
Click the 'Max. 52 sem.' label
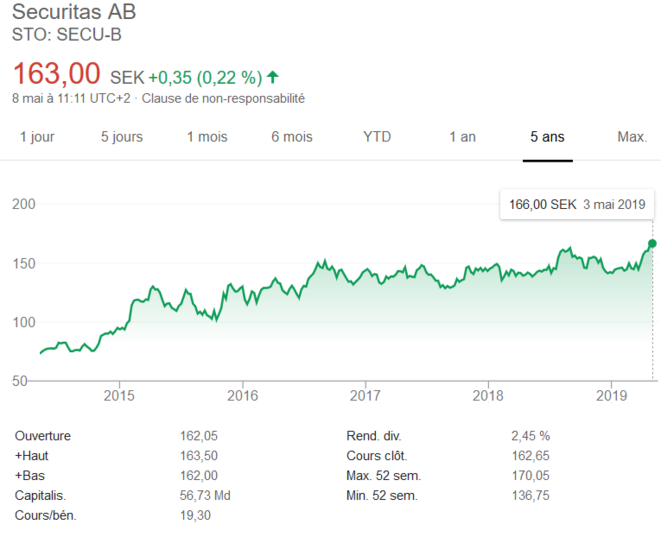coord(384,475)
